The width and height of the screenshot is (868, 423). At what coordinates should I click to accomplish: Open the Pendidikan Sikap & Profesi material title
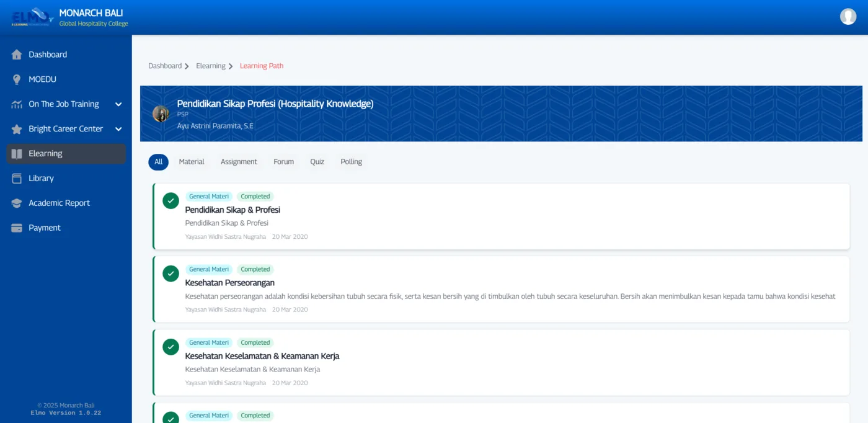pos(232,210)
